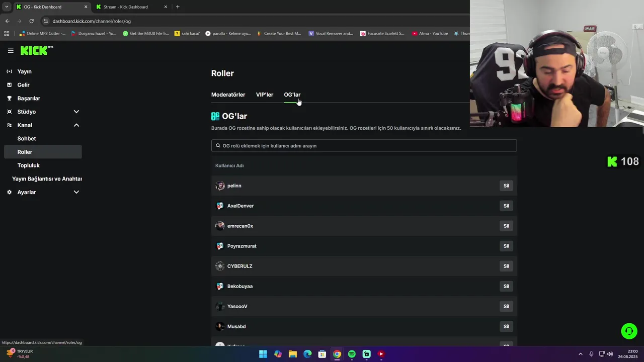
Task: Remove Musabd with the Sil button
Action: click(506, 326)
